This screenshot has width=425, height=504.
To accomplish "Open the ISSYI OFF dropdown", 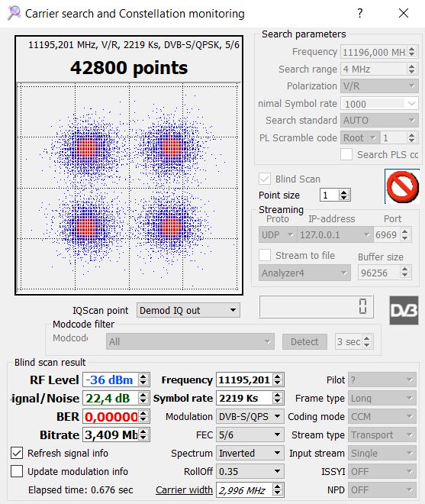I will pos(382,471).
